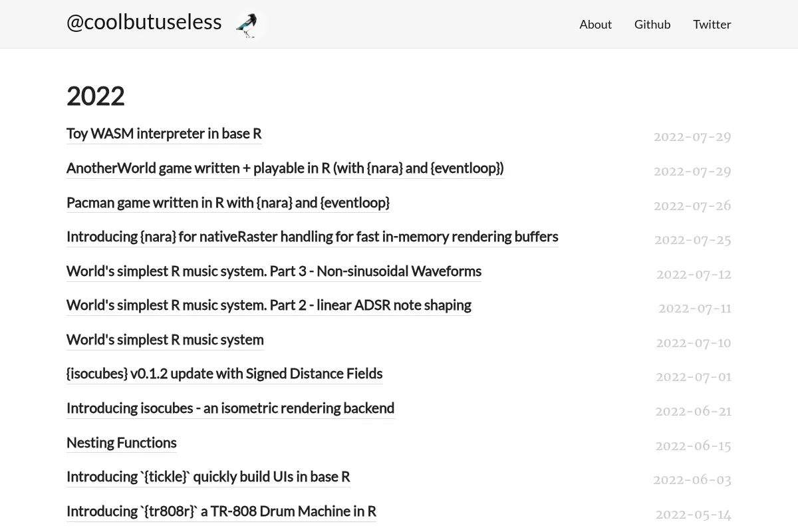Click the magpie bird logo icon

point(249,25)
